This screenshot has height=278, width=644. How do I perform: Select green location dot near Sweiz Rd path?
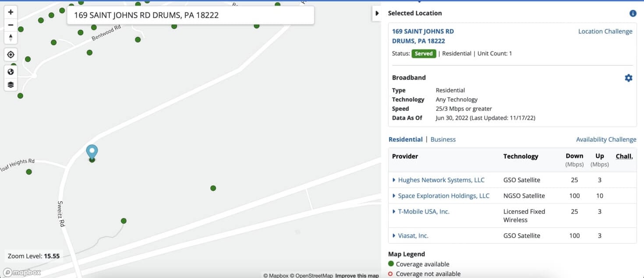tap(124, 221)
